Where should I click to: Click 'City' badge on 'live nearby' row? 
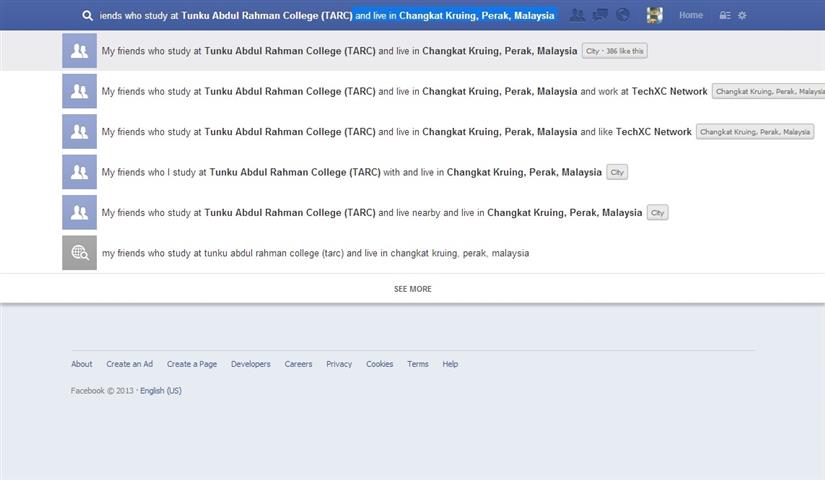658,213
